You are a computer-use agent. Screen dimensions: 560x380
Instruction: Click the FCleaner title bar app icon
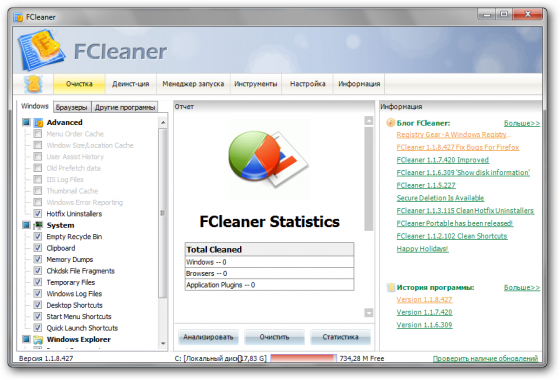pos(18,17)
